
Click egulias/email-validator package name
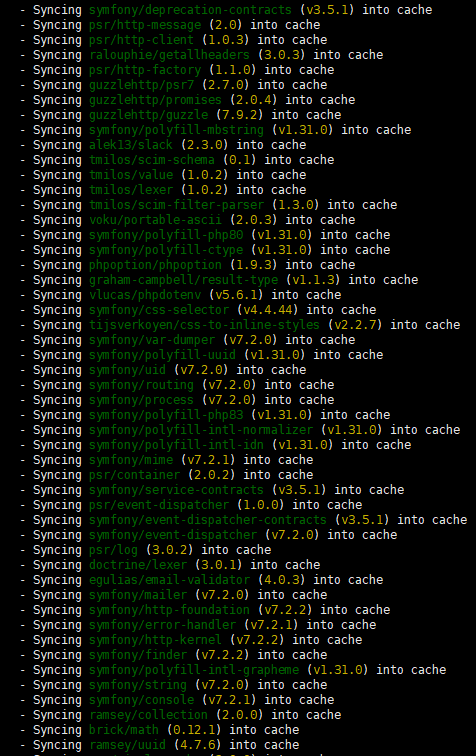(169, 580)
